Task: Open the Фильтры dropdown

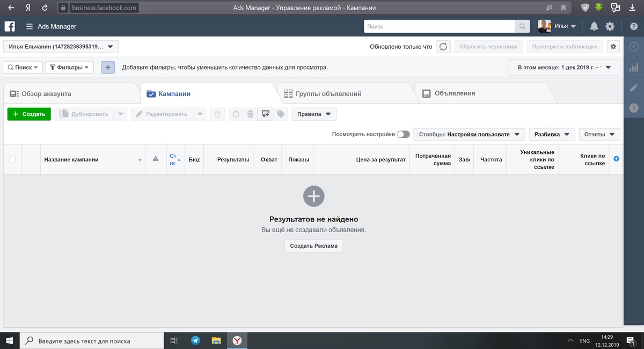Action: [x=69, y=68]
